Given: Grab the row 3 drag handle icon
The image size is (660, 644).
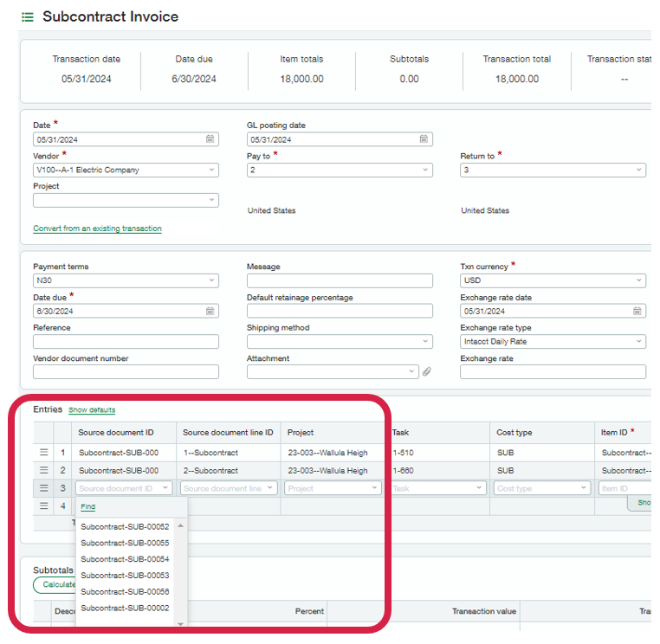Looking at the screenshot, I should click(x=44, y=488).
